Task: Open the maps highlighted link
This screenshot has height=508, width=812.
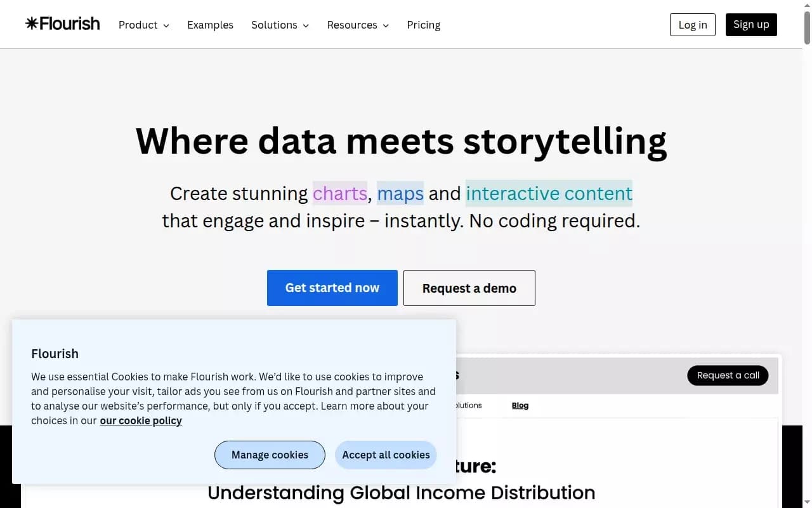Action: (x=400, y=193)
